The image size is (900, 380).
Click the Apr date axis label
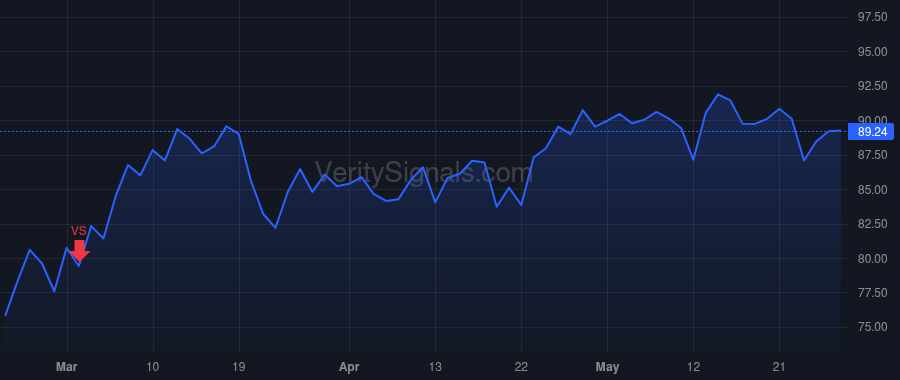348,366
